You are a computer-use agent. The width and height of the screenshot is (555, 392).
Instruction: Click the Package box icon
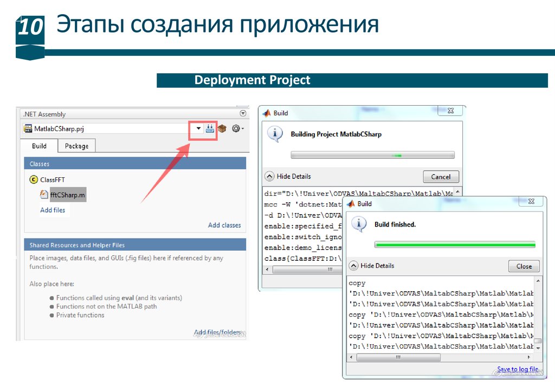point(222,129)
